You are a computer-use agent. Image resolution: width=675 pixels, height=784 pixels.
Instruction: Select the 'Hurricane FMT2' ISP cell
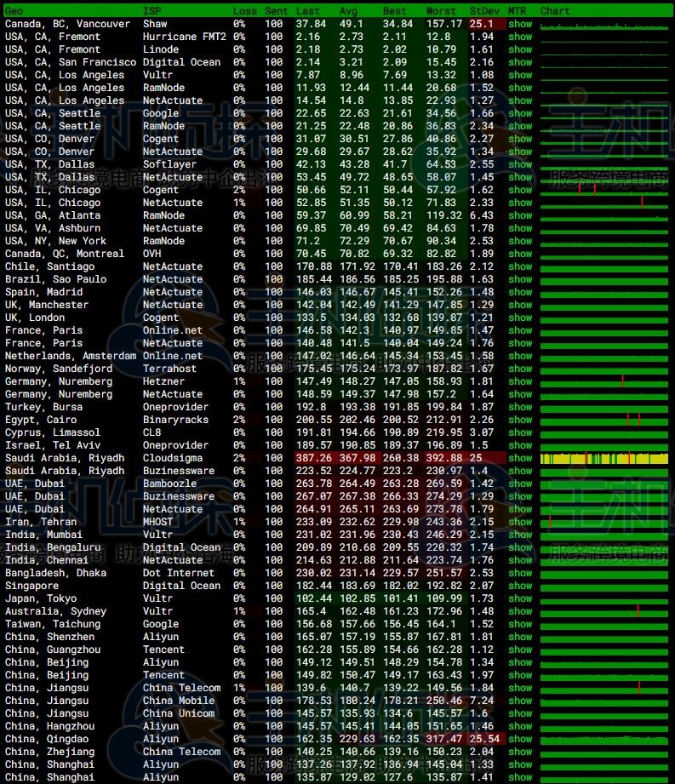[185, 37]
